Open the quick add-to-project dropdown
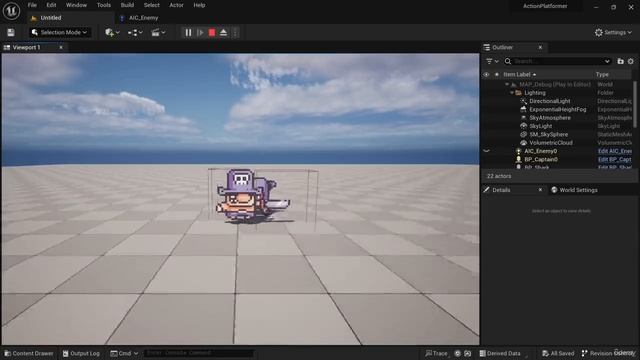Viewport: 640px width, 360px height. click(112, 32)
